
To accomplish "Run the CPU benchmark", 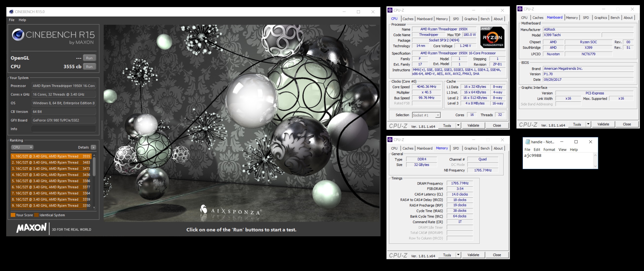I will click(89, 67).
